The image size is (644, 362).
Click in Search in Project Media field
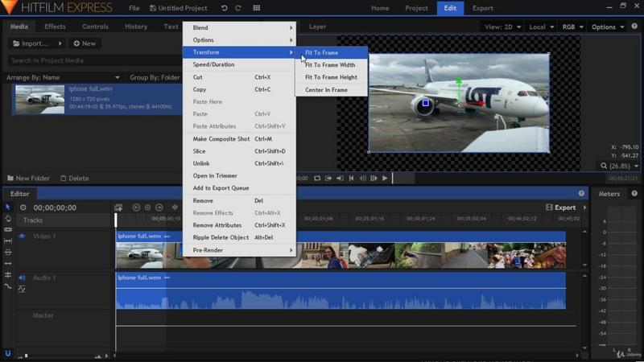coord(94,60)
